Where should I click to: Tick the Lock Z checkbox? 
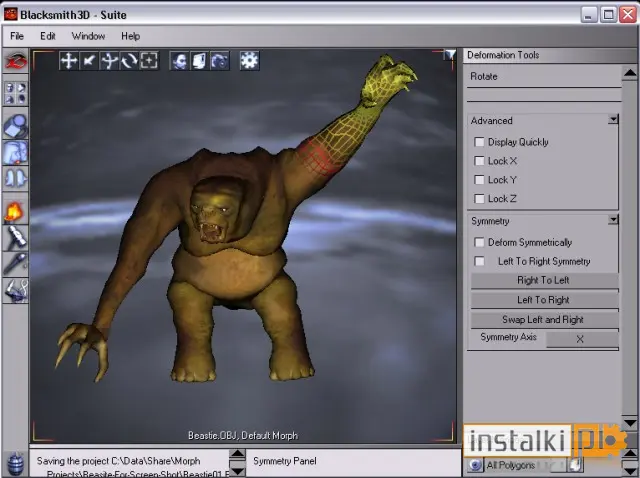(479, 199)
